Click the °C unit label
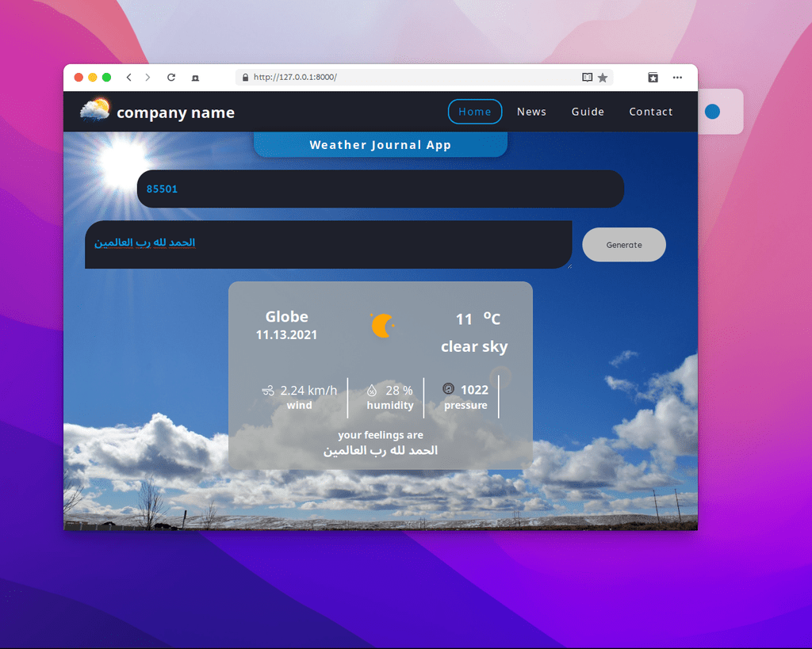The image size is (812, 649). coord(492,319)
